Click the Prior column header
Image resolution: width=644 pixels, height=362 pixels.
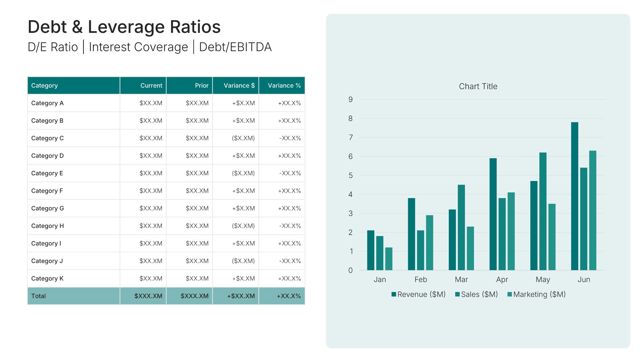point(202,85)
